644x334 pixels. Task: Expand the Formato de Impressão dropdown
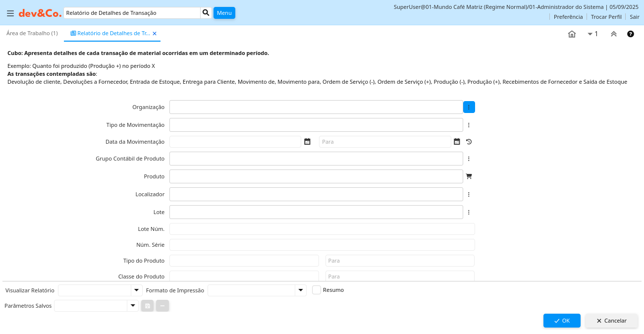tap(301, 290)
